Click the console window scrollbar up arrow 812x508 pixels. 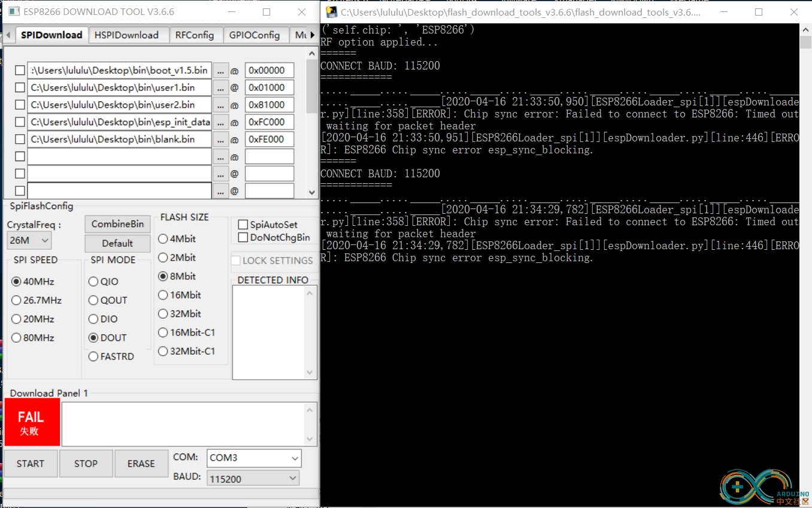coord(805,30)
